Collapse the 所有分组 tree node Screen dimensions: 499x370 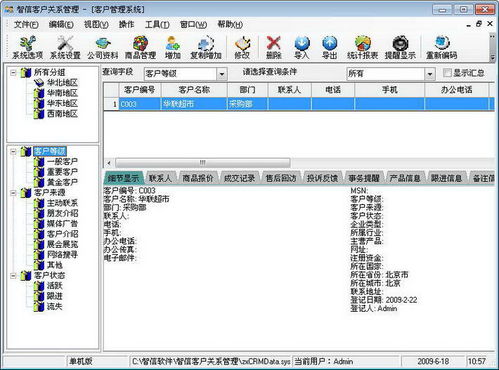[13, 72]
